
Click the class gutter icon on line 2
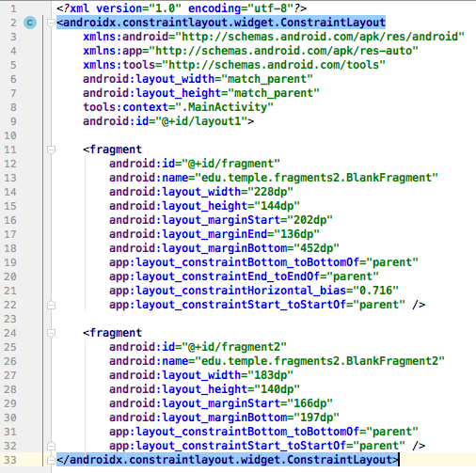pos(30,23)
